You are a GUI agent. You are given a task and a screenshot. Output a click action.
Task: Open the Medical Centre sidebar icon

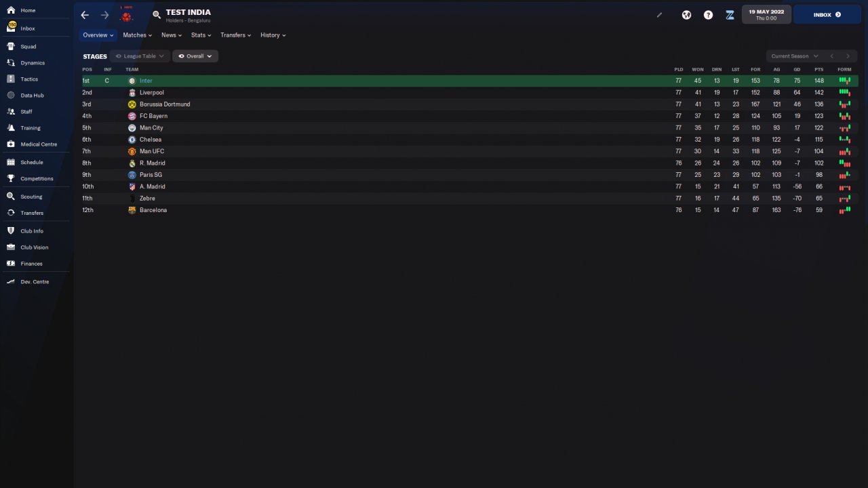coord(11,144)
